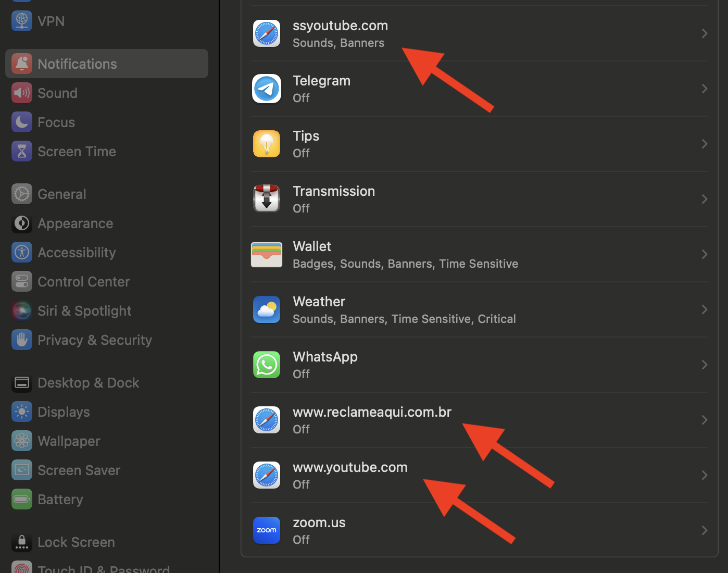Click the 'www.reclameaqui.com.br' site name text
The width and height of the screenshot is (728, 573).
372,412
